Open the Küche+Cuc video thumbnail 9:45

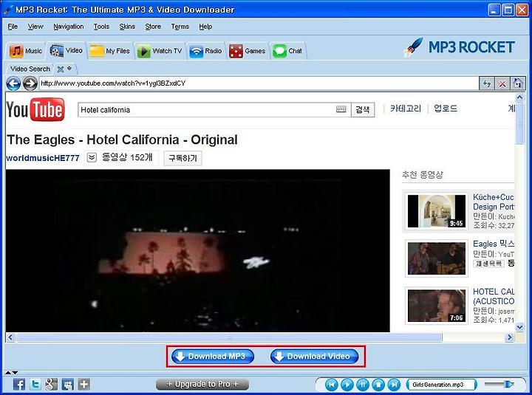click(x=437, y=211)
